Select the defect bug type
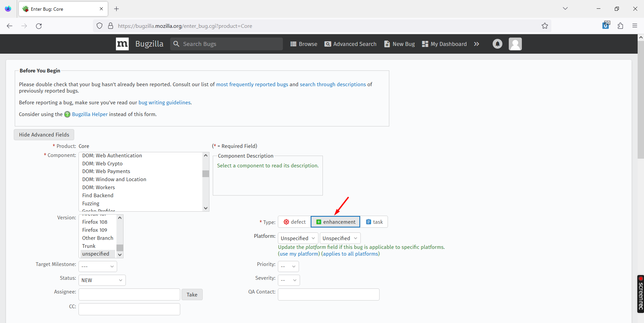The width and height of the screenshot is (644, 323). (294, 222)
